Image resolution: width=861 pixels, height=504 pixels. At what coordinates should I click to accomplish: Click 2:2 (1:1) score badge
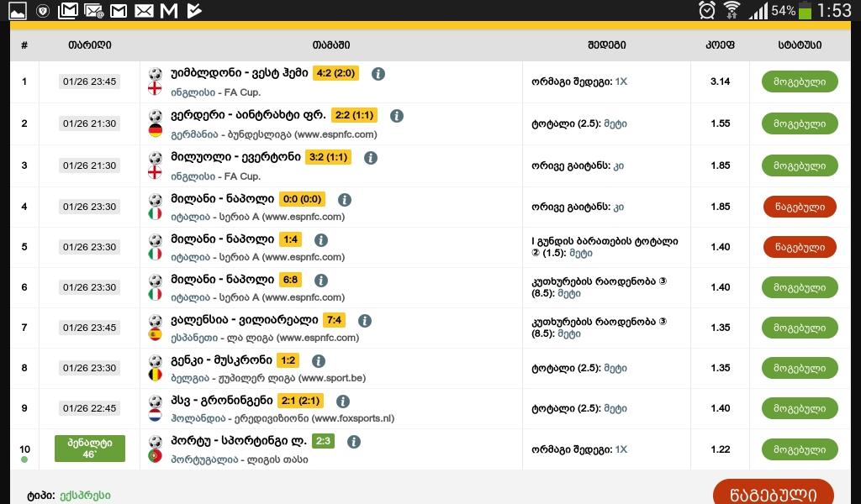[354, 115]
